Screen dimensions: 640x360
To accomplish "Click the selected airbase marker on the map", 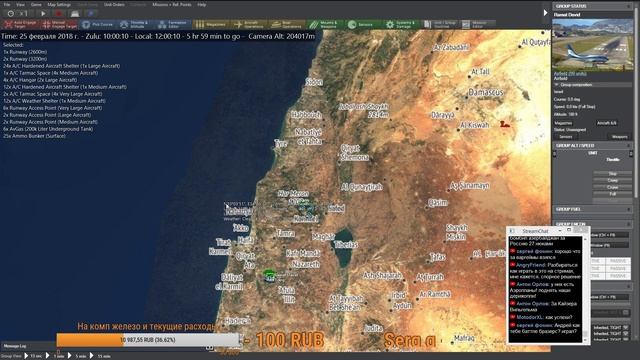I will [269, 275].
